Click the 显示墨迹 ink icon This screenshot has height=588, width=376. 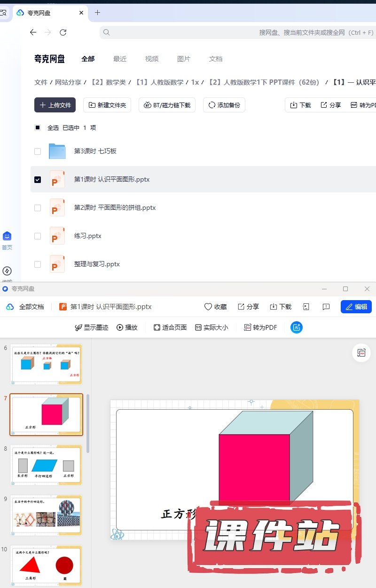79,327
